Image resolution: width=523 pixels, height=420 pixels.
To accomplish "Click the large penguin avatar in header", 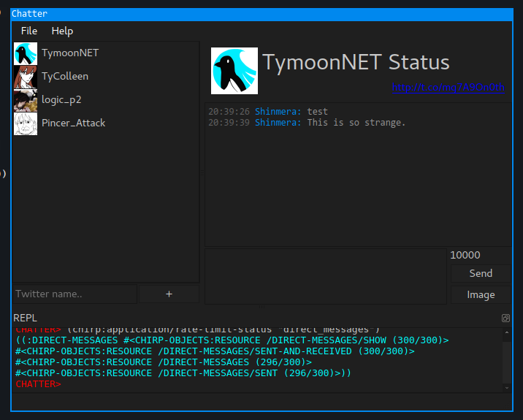I will (234, 71).
